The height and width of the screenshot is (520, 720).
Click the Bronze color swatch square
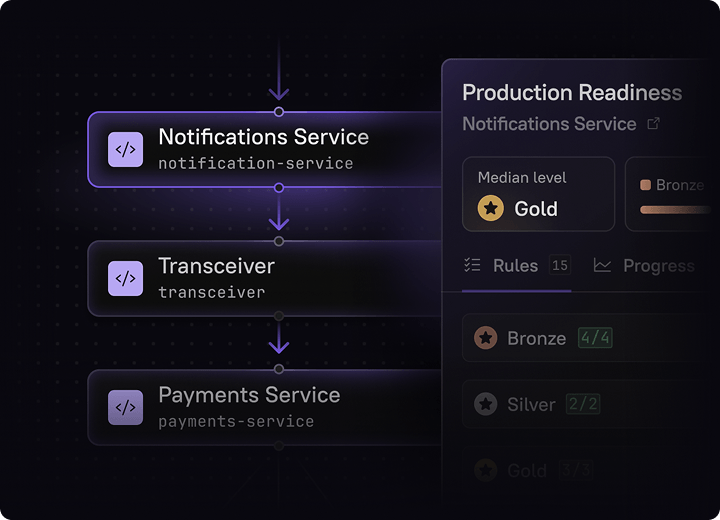coord(646,185)
